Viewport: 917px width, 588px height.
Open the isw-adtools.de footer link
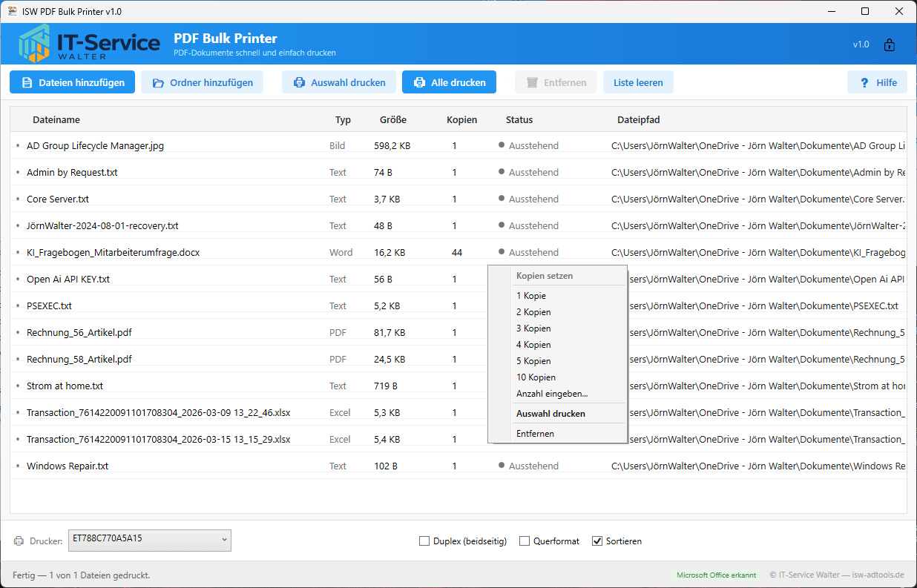pos(878,575)
